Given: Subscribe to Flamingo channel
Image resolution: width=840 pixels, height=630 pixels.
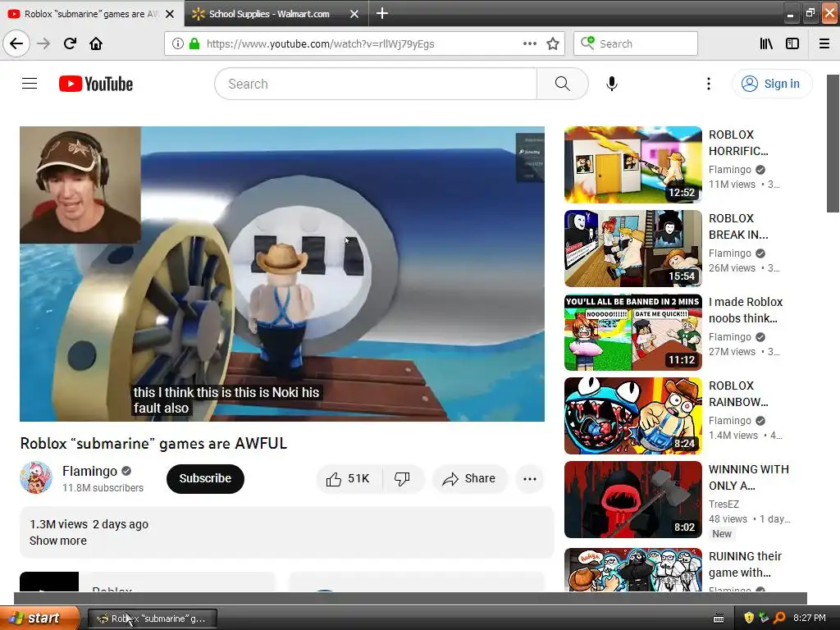Looking at the screenshot, I should 205,478.
